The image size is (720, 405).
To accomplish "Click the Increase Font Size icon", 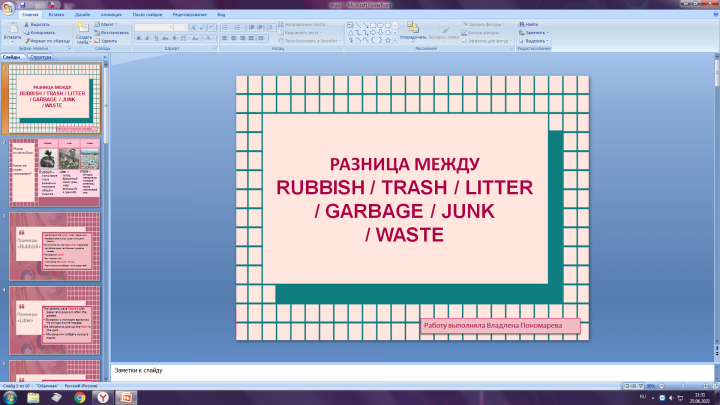I will (x=193, y=28).
